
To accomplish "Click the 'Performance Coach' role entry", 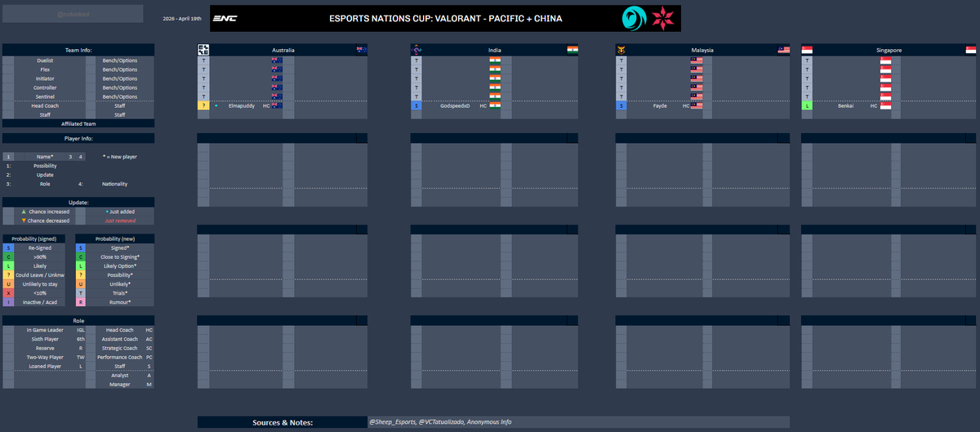I will coord(119,357).
